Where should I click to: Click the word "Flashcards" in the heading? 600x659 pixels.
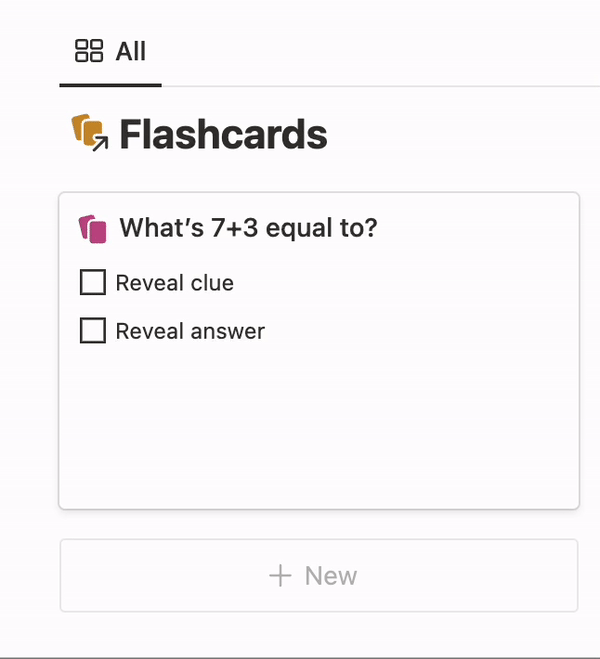(224, 134)
